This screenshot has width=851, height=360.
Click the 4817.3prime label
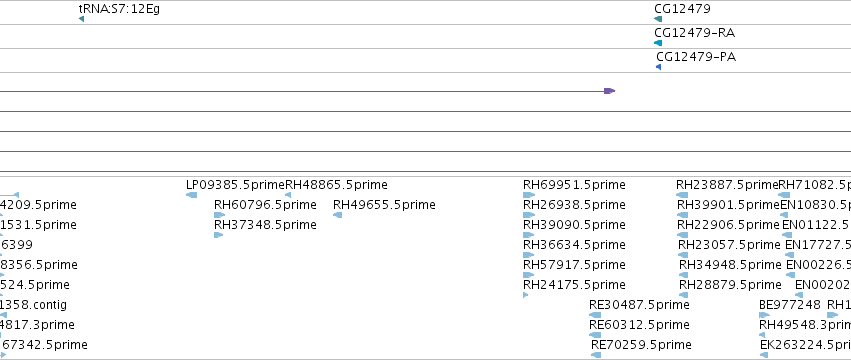pyautogui.click(x=37, y=325)
